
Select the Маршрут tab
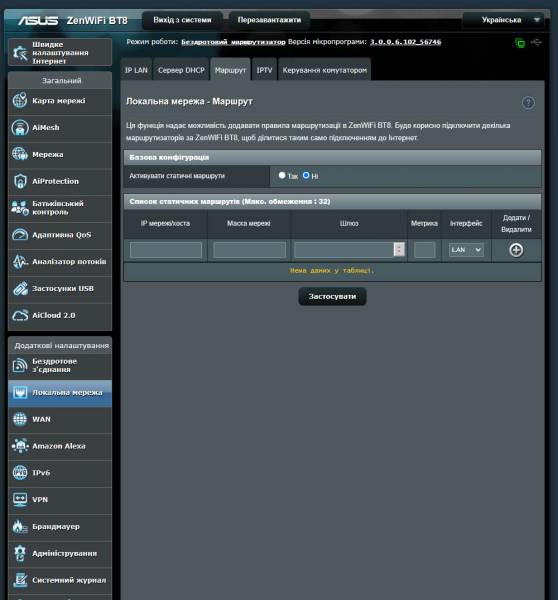click(x=230, y=70)
